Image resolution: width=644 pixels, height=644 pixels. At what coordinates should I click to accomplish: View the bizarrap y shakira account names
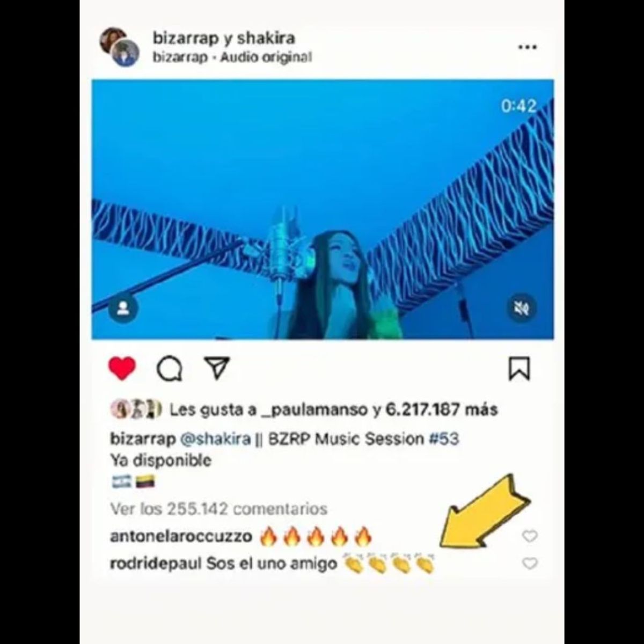(x=224, y=38)
